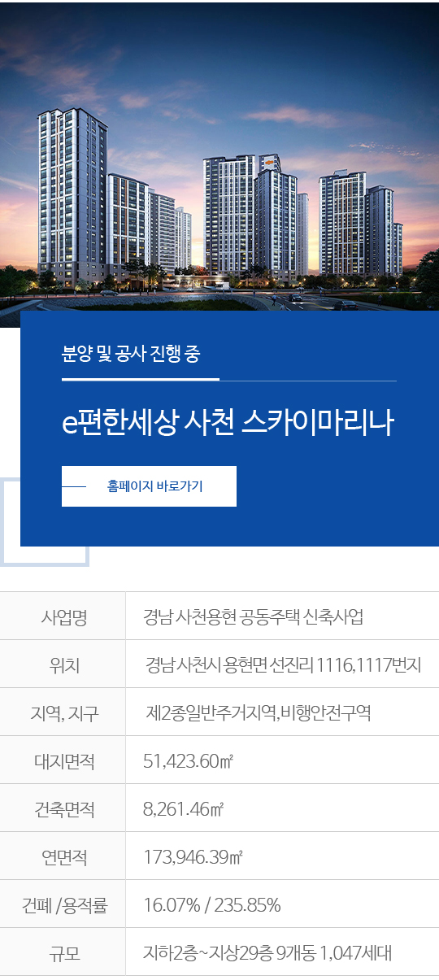Click the 사업명 row header
The height and width of the screenshot is (980, 439).
pyautogui.click(x=63, y=616)
